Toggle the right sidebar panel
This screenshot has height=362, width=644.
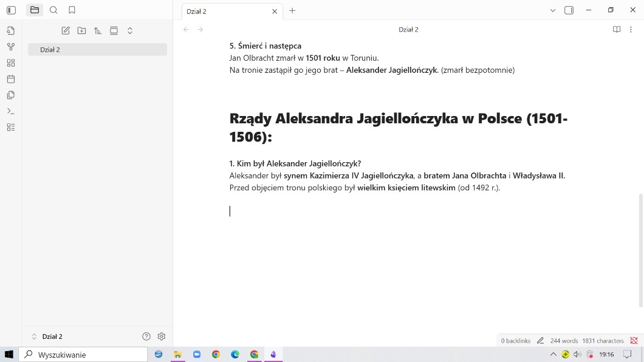point(569,10)
